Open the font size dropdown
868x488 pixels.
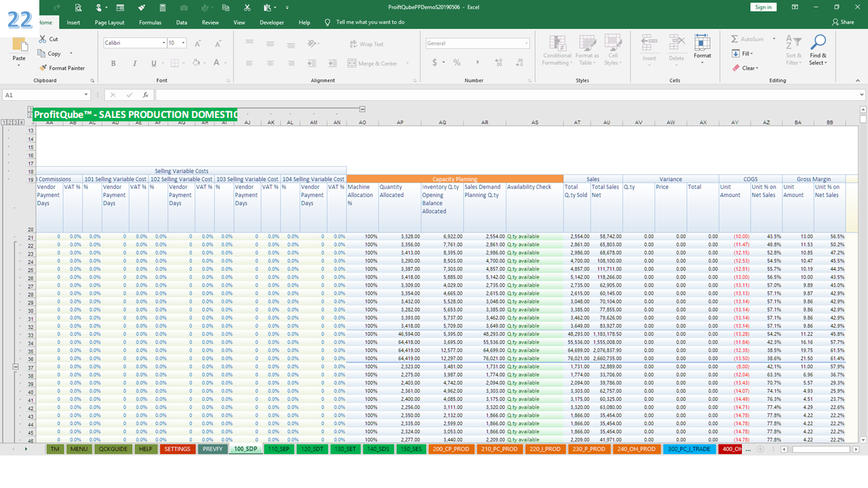pyautogui.click(x=183, y=43)
